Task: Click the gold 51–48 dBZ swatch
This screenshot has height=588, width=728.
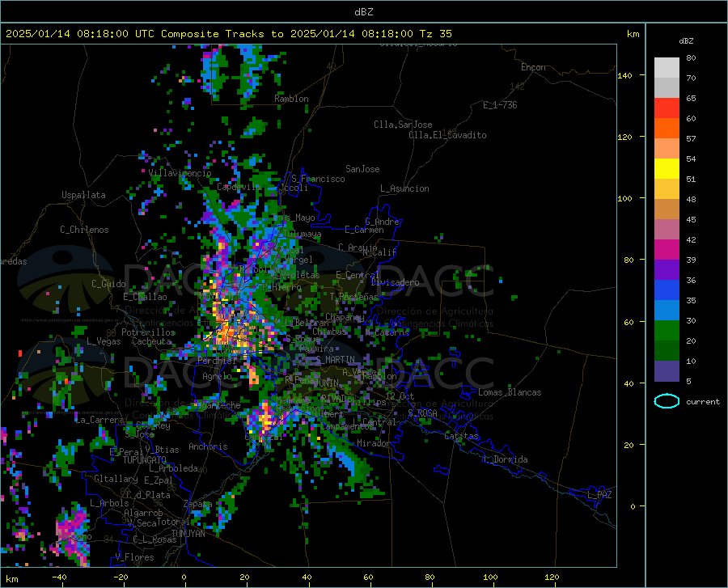Action: coord(667,189)
